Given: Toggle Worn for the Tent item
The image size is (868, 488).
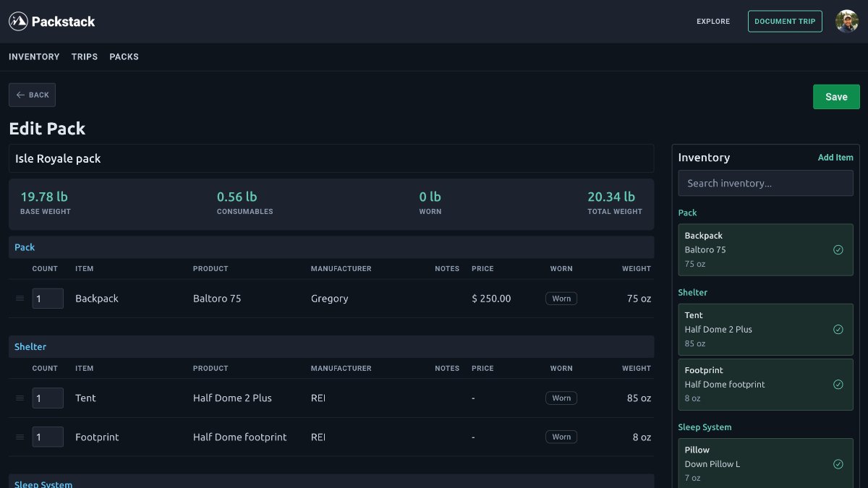Looking at the screenshot, I should click(x=561, y=398).
